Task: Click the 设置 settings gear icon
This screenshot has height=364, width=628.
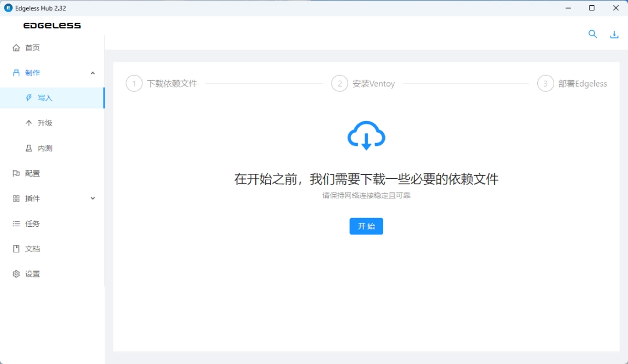Action: (16, 273)
